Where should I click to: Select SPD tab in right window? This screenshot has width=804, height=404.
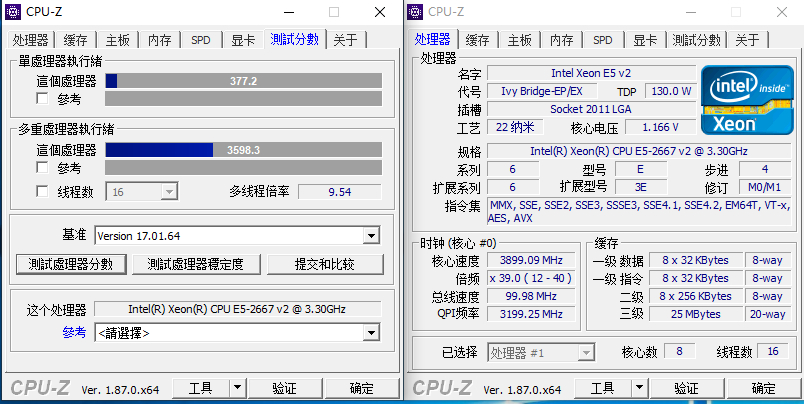click(602, 40)
